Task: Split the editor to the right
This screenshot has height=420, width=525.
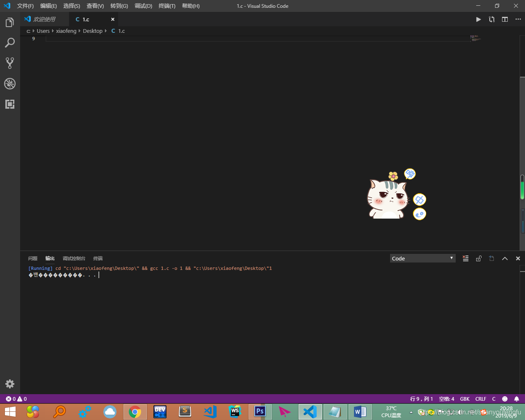Action: pyautogui.click(x=505, y=19)
